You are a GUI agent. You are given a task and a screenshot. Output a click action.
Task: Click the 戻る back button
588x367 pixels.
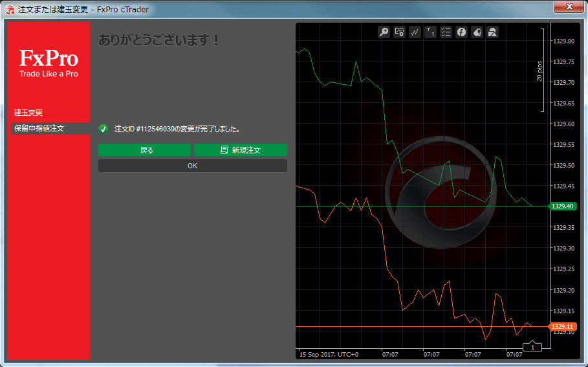[144, 150]
